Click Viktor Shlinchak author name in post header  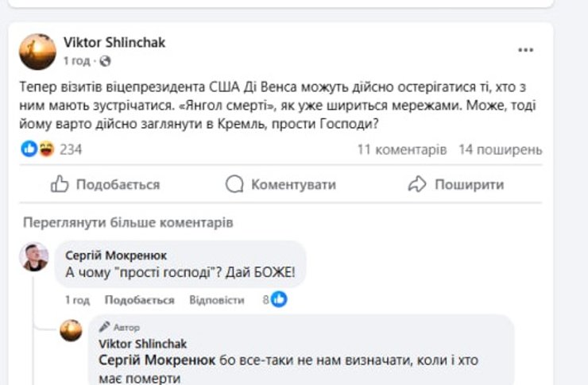114,43
